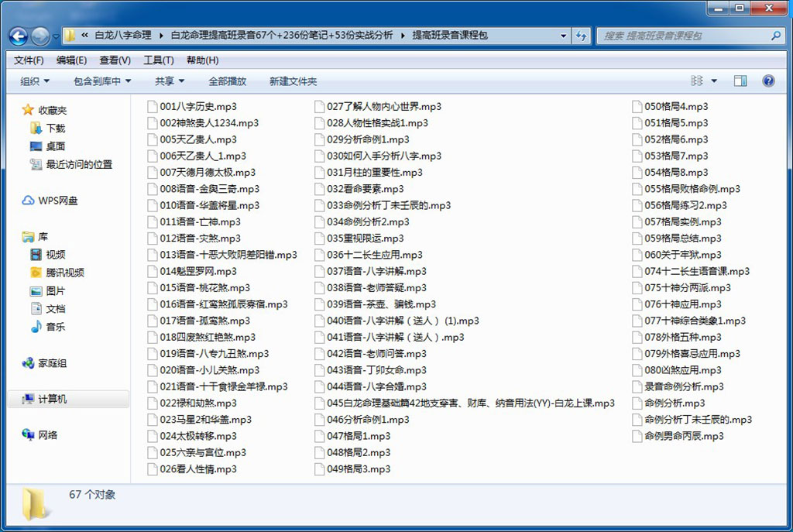The width and height of the screenshot is (793, 532).
Task: Click 提高班录音课程包 in address path
Action: [450, 36]
